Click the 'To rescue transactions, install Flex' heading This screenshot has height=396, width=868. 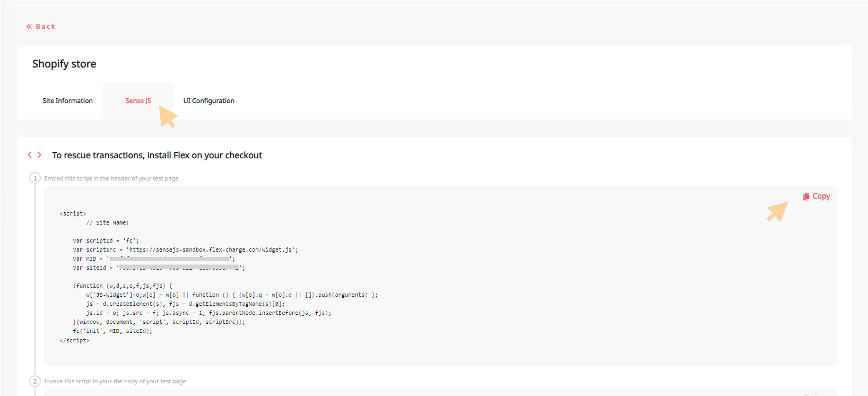157,155
